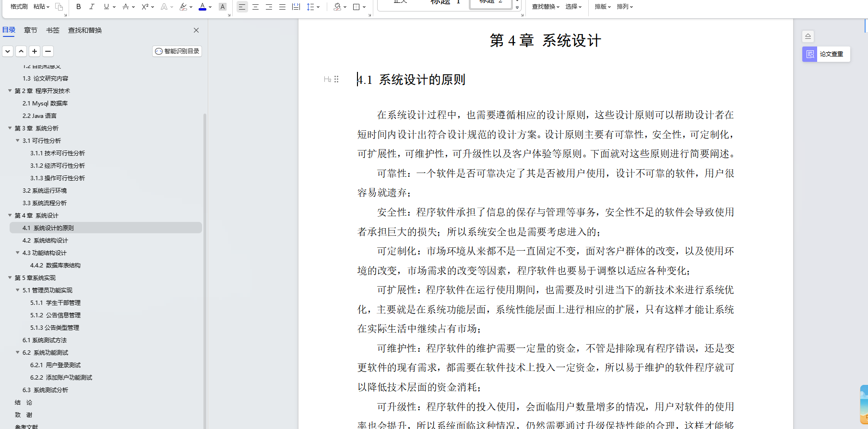Apply blue font color

[x=202, y=7]
